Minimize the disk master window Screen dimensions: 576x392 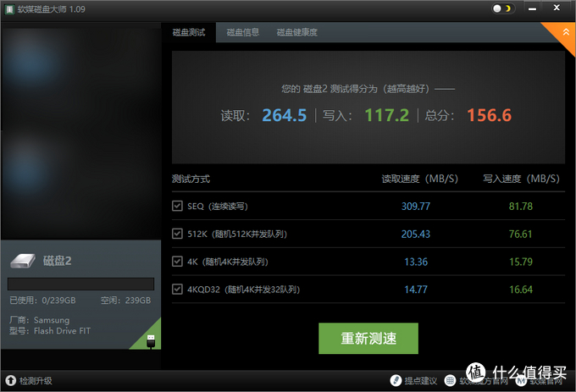pos(532,8)
